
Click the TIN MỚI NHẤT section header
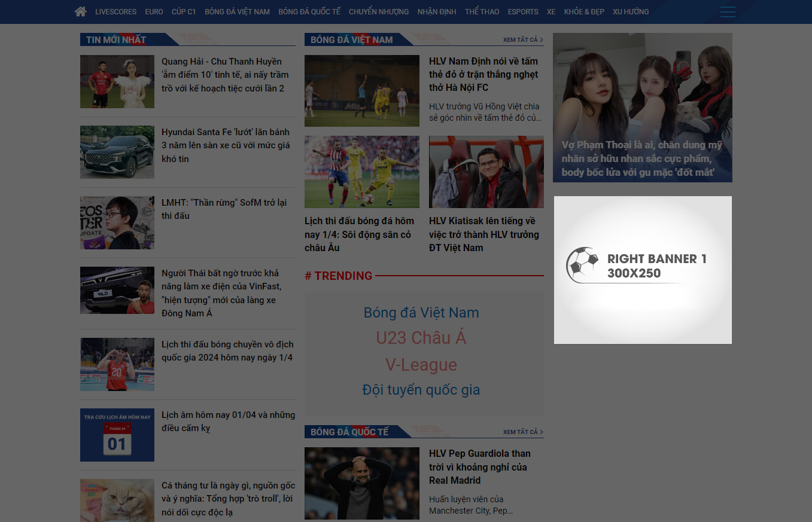coord(116,39)
